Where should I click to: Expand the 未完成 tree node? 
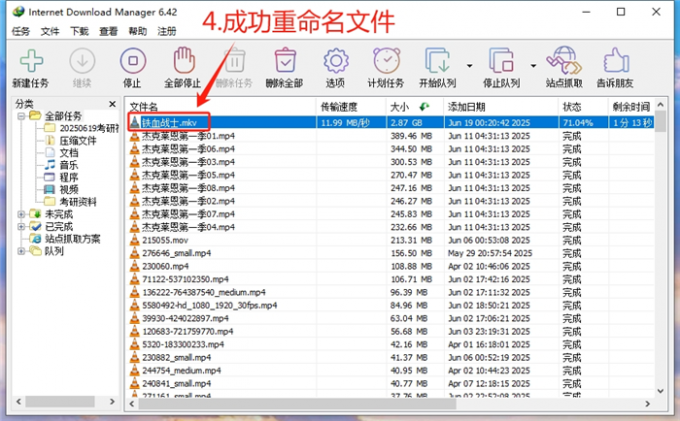pyautogui.click(x=21, y=214)
